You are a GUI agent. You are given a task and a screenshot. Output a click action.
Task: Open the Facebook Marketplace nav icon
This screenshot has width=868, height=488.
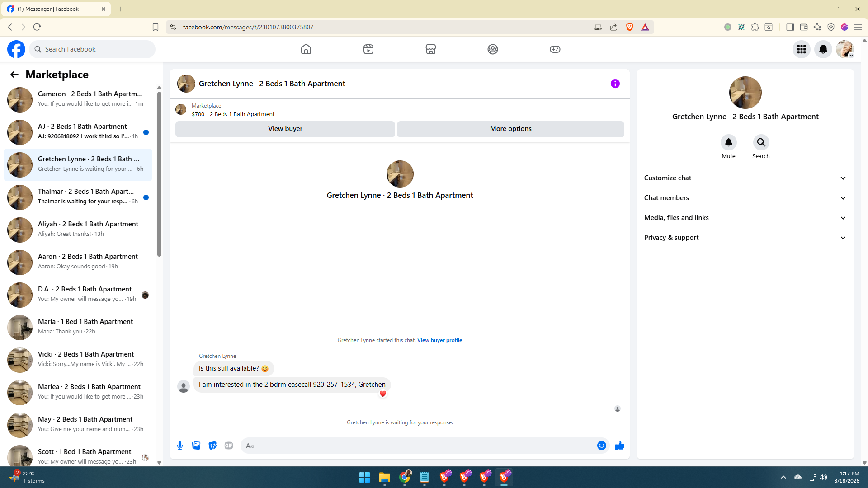(430, 49)
